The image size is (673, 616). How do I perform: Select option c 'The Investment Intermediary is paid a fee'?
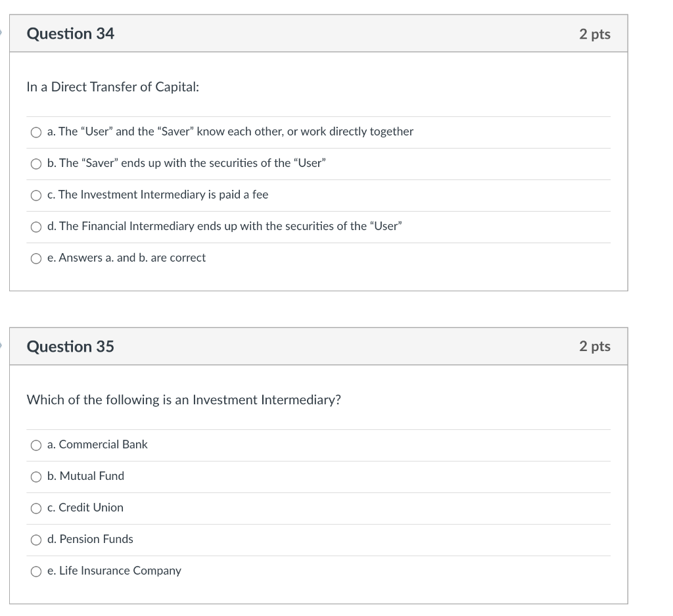pyautogui.click(x=36, y=195)
